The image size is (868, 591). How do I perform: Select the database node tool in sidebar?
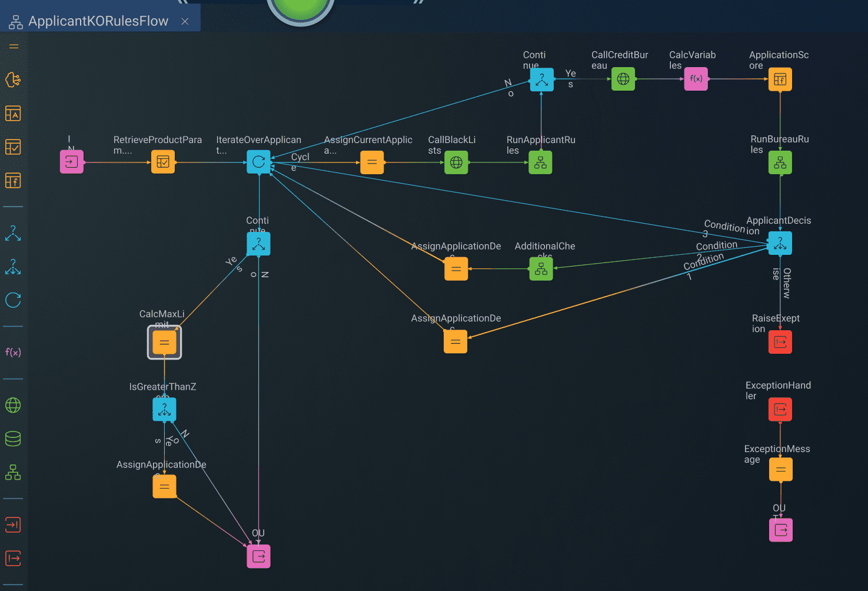[13, 439]
